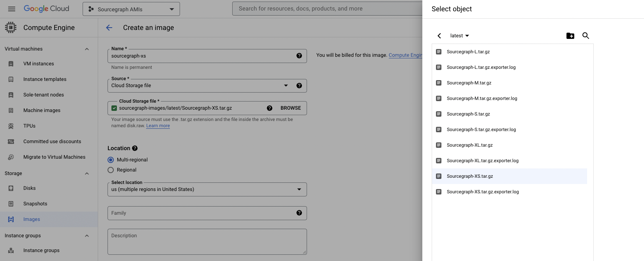Go back using the arrow beside Create an image
644x261 pixels.
[x=109, y=28]
